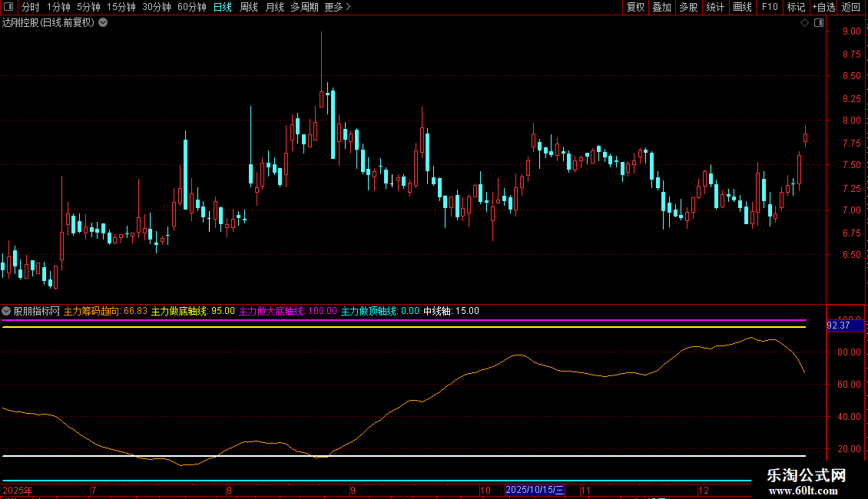This screenshot has width=868, height=499.
Task: Open the 画线 drawing tools
Action: point(742,8)
